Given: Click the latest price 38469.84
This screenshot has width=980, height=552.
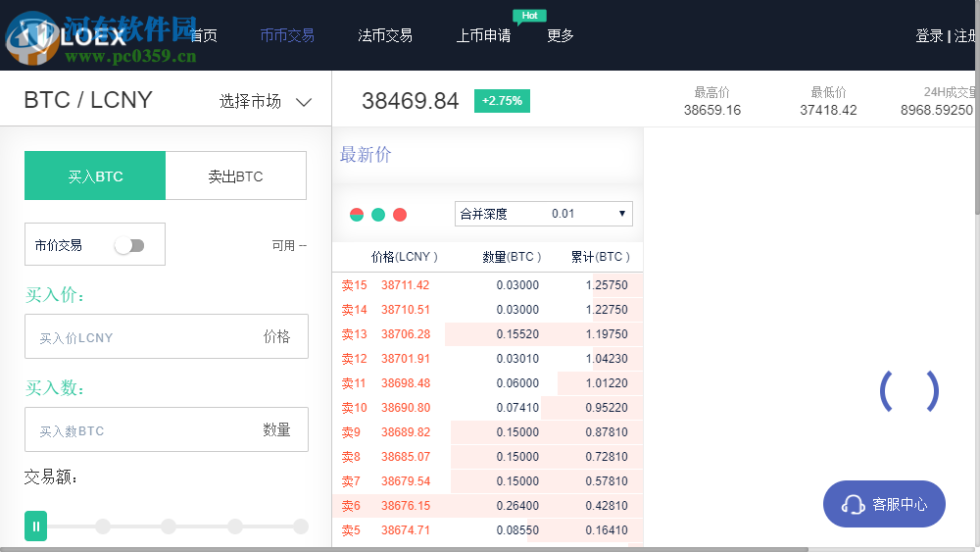Looking at the screenshot, I should [x=411, y=101].
